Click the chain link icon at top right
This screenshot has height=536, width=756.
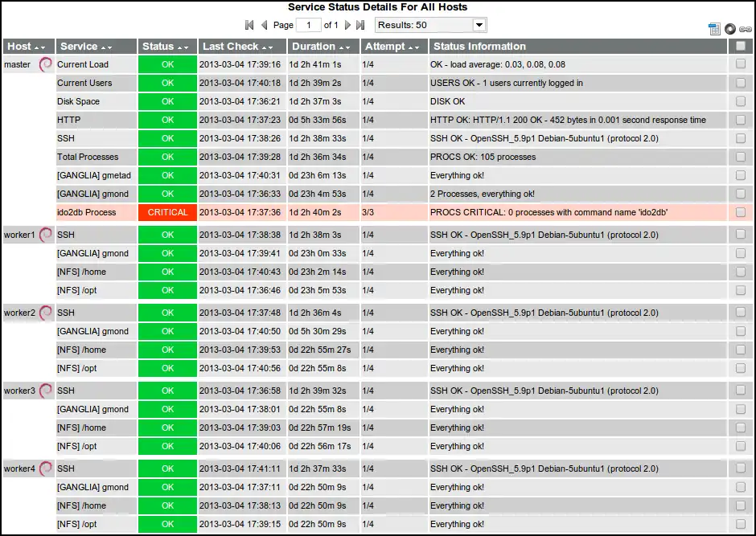746,29
